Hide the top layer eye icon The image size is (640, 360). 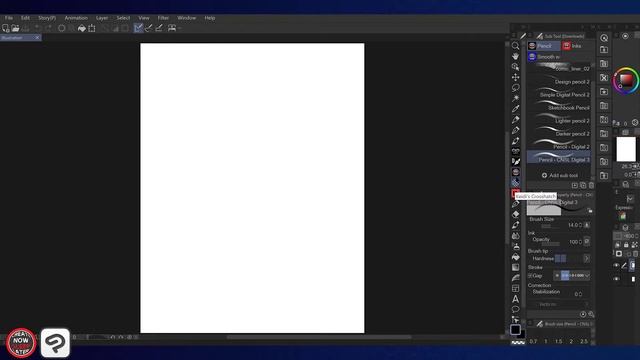point(616,266)
